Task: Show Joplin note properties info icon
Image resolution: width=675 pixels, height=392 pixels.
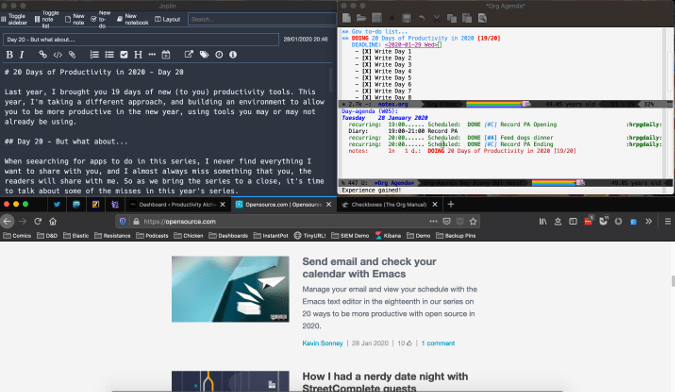Action: coord(233,55)
